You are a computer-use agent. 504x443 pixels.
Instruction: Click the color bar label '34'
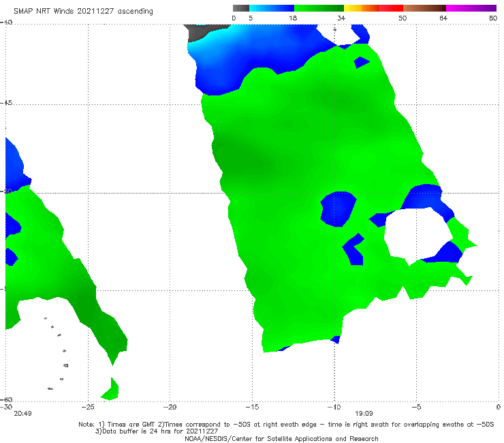point(341,18)
